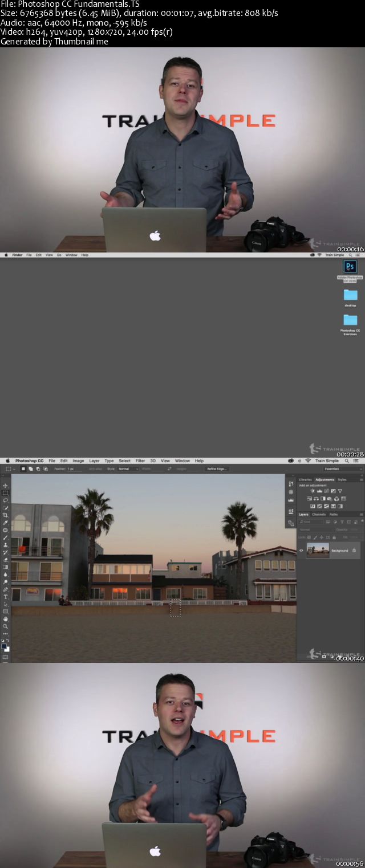
Task: Select the Lasso tool
Action: tap(5, 500)
